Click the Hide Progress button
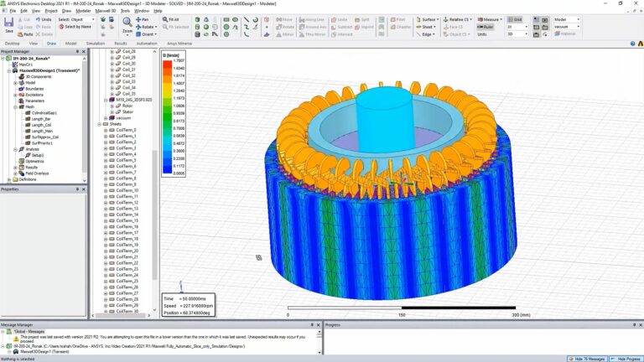The height and width of the screenshot is (362, 644). click(x=626, y=359)
